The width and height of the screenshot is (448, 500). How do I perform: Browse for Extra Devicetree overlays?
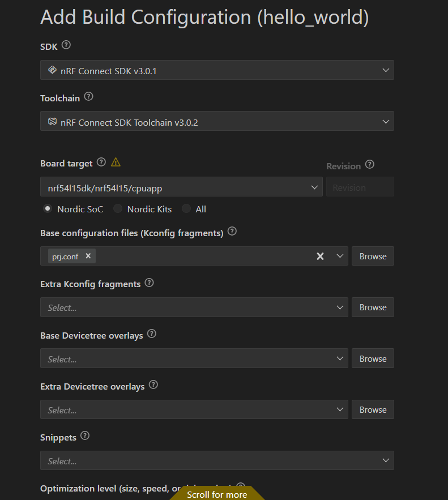coord(373,409)
